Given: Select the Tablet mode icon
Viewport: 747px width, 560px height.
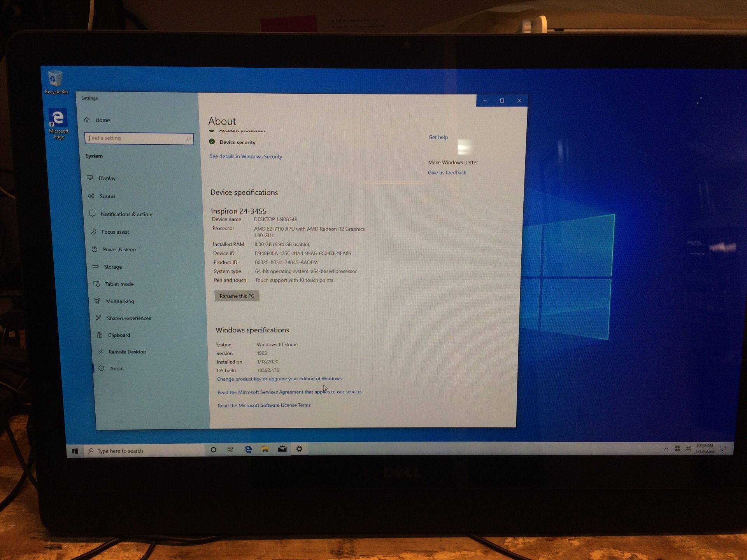Looking at the screenshot, I should 96,283.
